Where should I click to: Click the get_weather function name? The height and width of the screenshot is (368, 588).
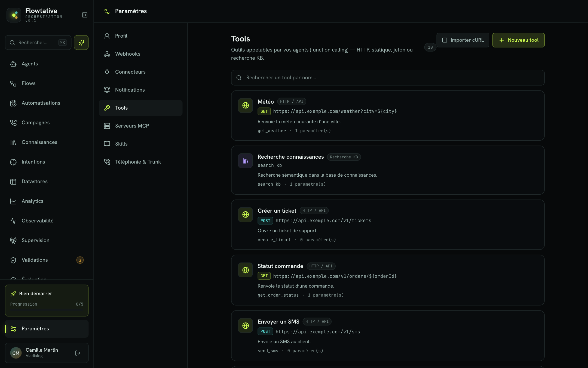pos(272,131)
